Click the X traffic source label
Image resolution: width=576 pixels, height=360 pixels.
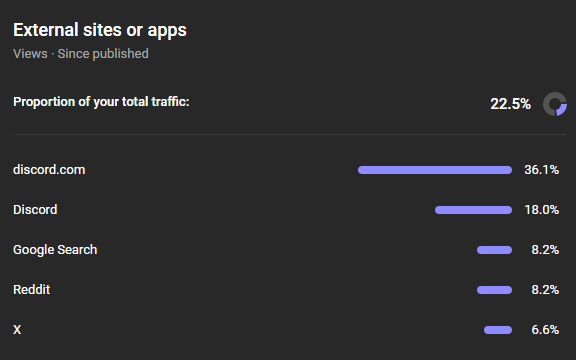pyautogui.click(x=17, y=330)
